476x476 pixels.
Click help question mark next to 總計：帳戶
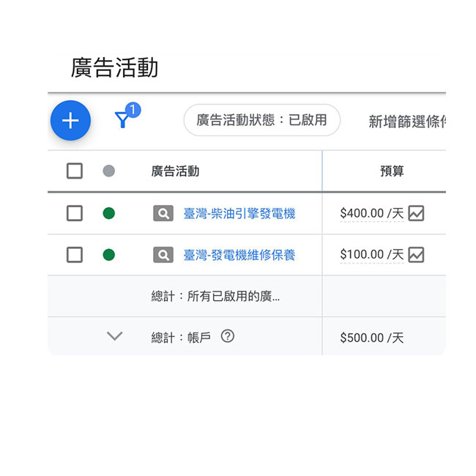click(x=228, y=337)
